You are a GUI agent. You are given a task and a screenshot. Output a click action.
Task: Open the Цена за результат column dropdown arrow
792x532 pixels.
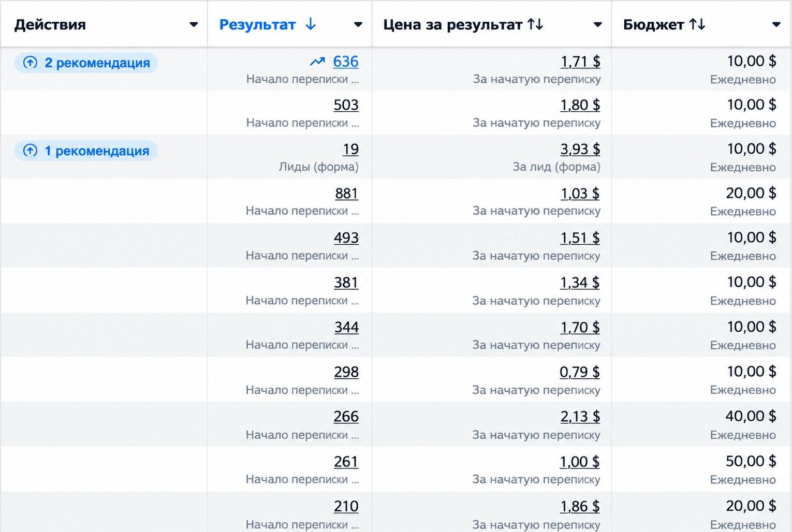(597, 24)
